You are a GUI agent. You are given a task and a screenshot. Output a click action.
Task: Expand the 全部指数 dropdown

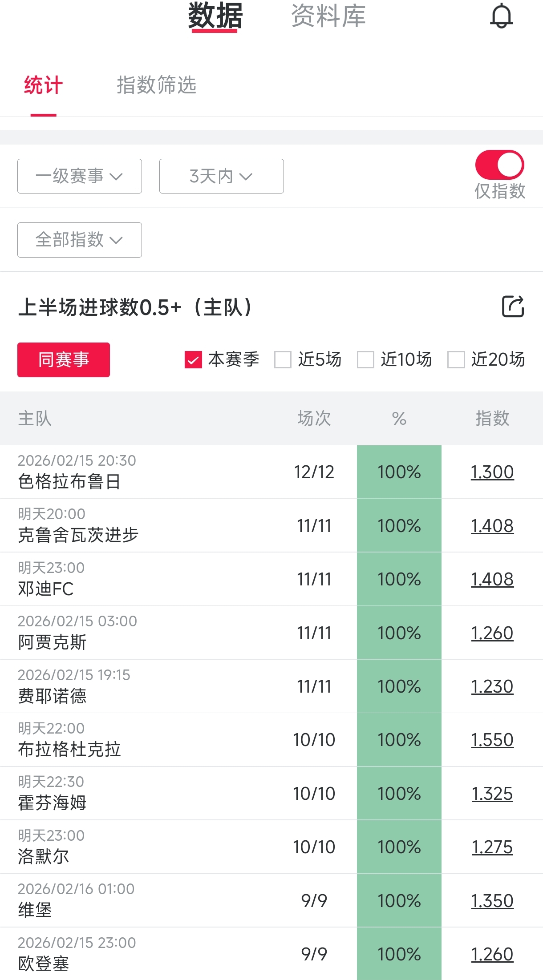pyautogui.click(x=80, y=240)
